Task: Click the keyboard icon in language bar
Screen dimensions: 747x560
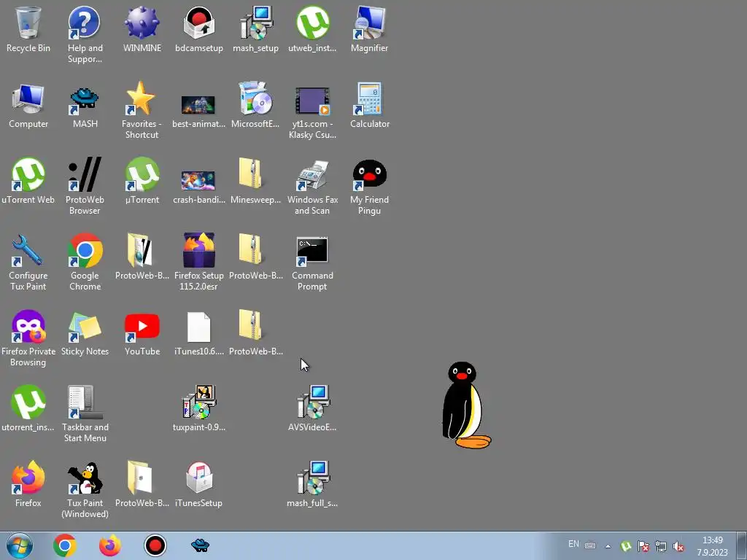Action: coord(589,545)
